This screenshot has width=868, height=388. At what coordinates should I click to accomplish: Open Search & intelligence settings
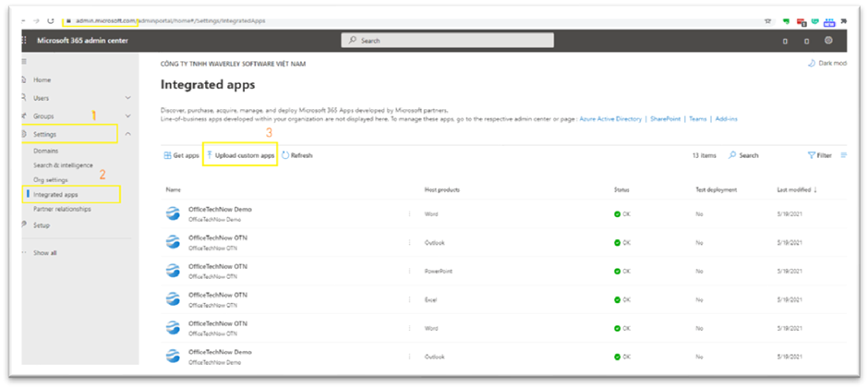click(x=63, y=165)
